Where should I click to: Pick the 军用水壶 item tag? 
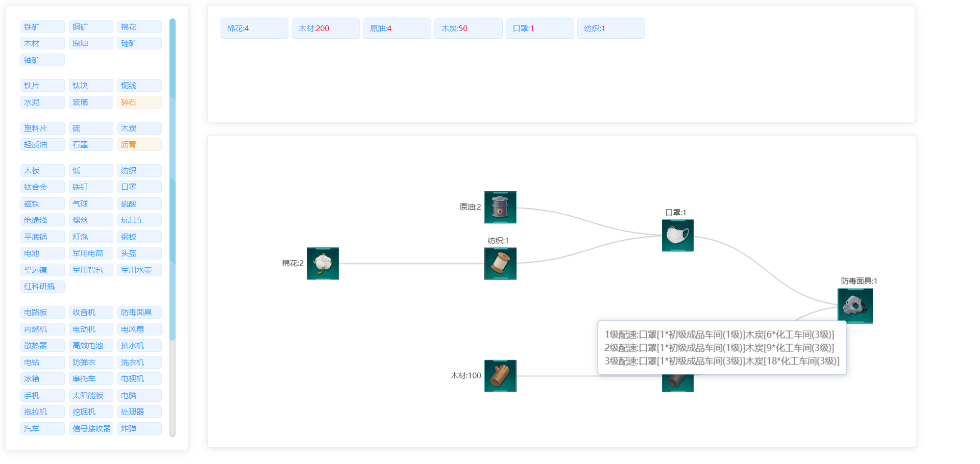coord(139,270)
